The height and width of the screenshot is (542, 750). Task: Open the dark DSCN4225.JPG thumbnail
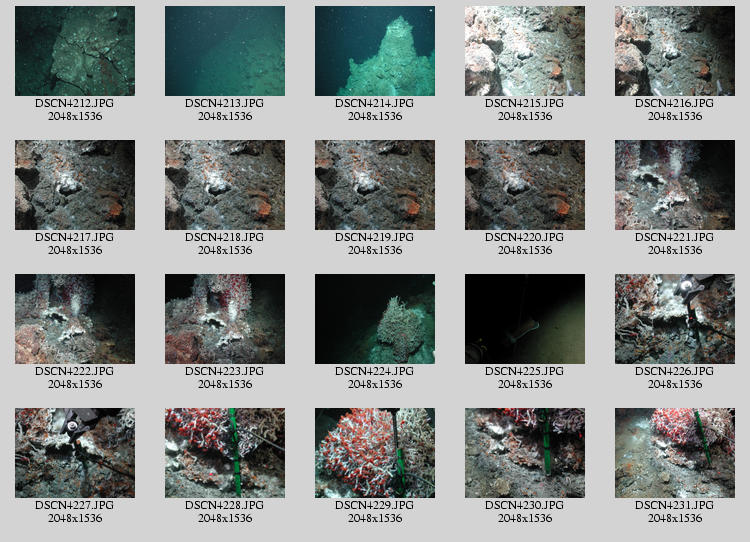(525, 319)
